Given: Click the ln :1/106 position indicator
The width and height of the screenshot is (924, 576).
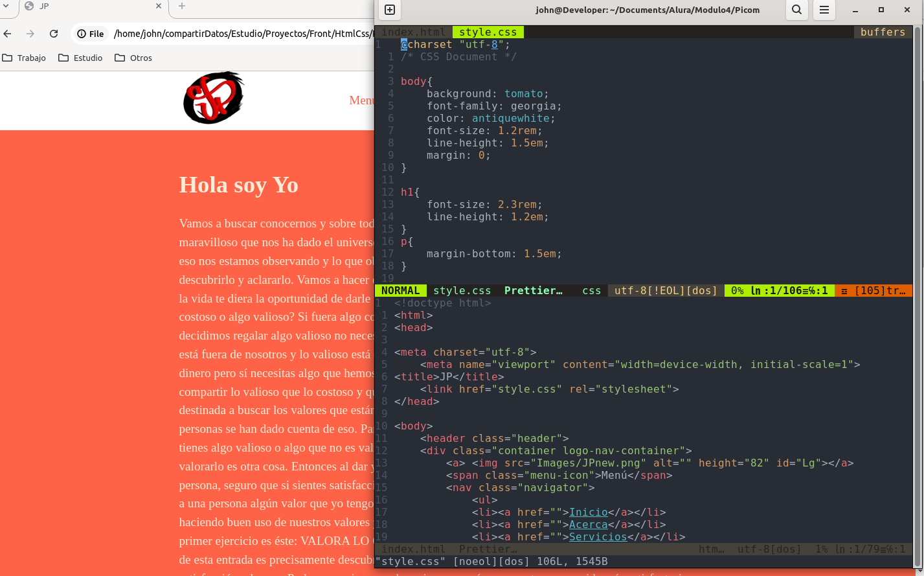Looking at the screenshot, I should click(789, 290).
